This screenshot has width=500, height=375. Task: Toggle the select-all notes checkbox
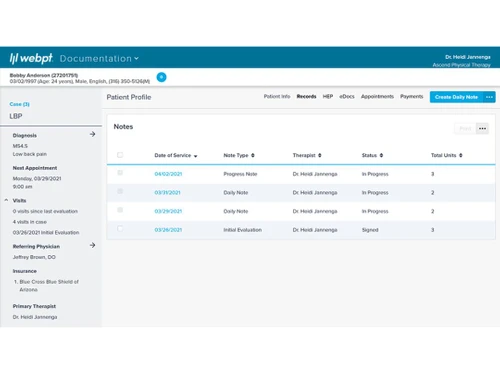pyautogui.click(x=120, y=155)
